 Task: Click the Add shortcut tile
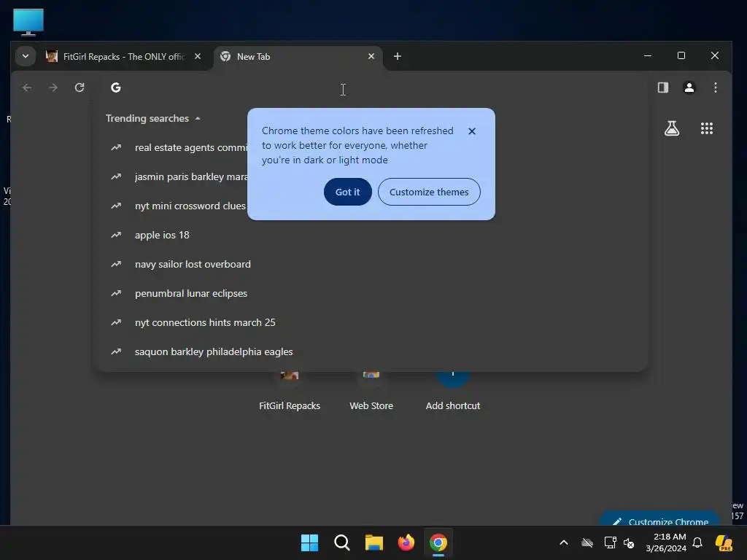click(x=452, y=392)
